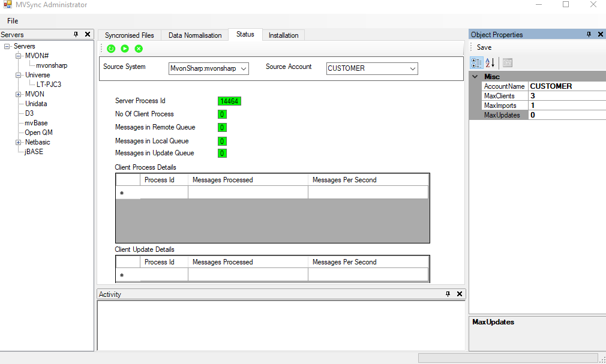
Task: Expand the Netbasic tree node
Action: 18,142
